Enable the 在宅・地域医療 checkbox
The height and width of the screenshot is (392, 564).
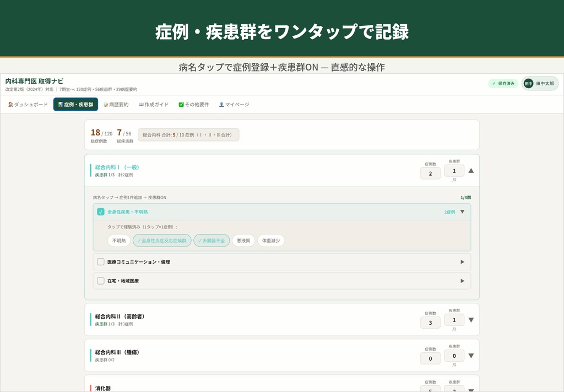pos(101,280)
